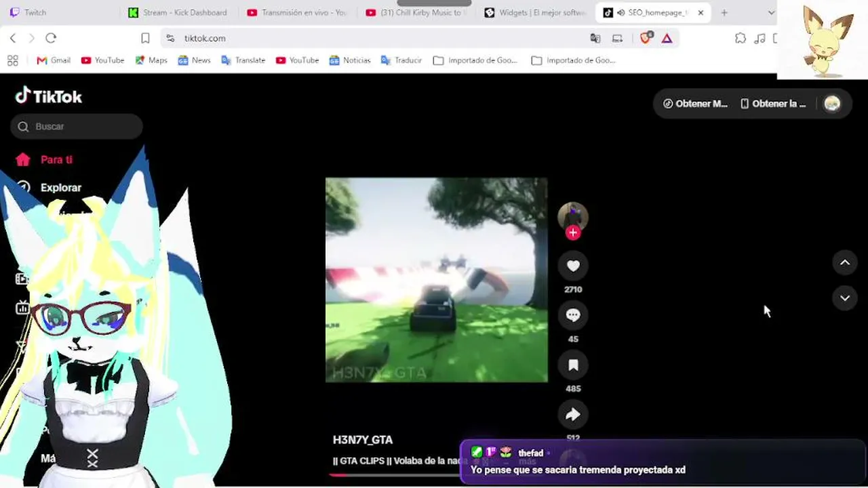The height and width of the screenshot is (488, 868).
Task: Click the Obtener la... app button
Action: (773, 104)
